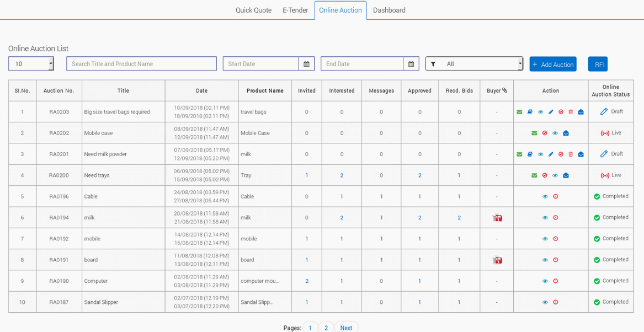Click red clock icon in RA0192 row
The height and width of the screenshot is (332, 644).
tap(556, 239)
